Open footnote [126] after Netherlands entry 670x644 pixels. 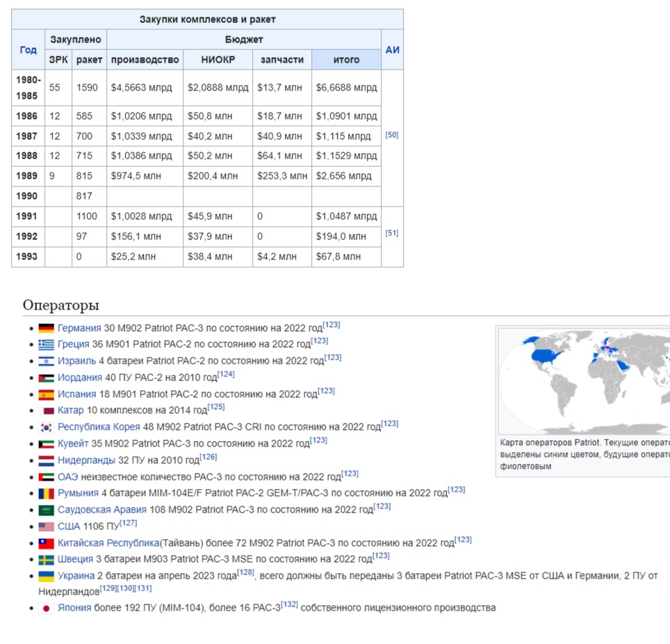pos(209,457)
